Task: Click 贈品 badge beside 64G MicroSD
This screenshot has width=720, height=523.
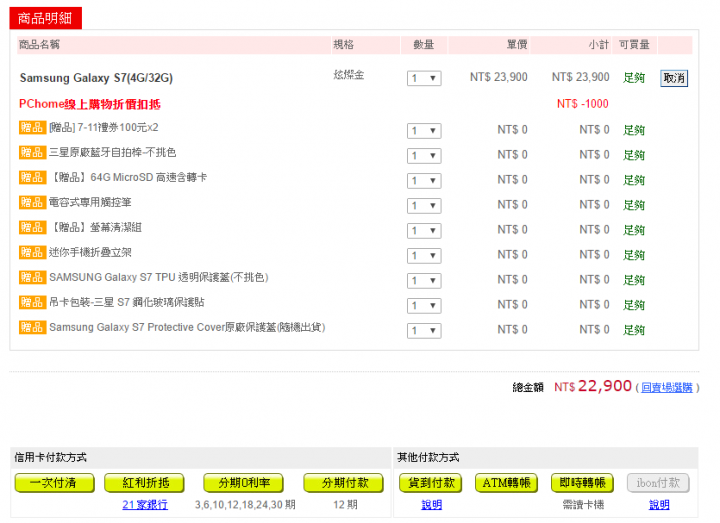Action: point(32,177)
